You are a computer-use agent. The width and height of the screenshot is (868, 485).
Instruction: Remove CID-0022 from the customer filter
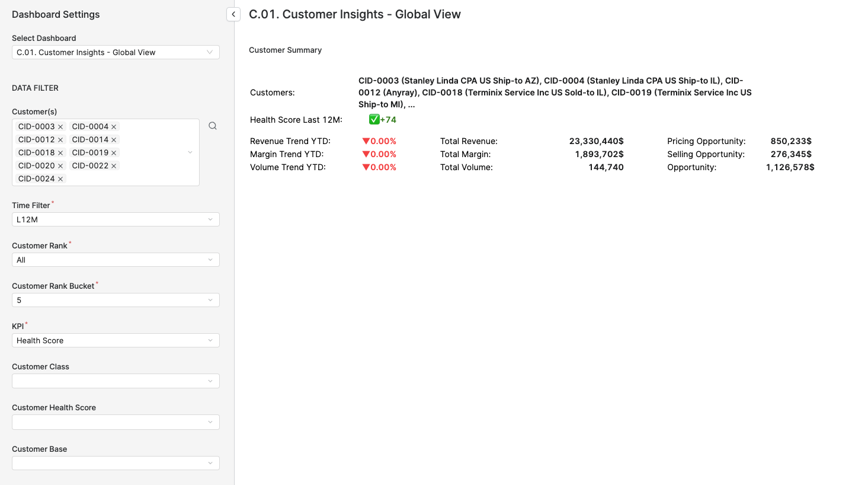[114, 165]
